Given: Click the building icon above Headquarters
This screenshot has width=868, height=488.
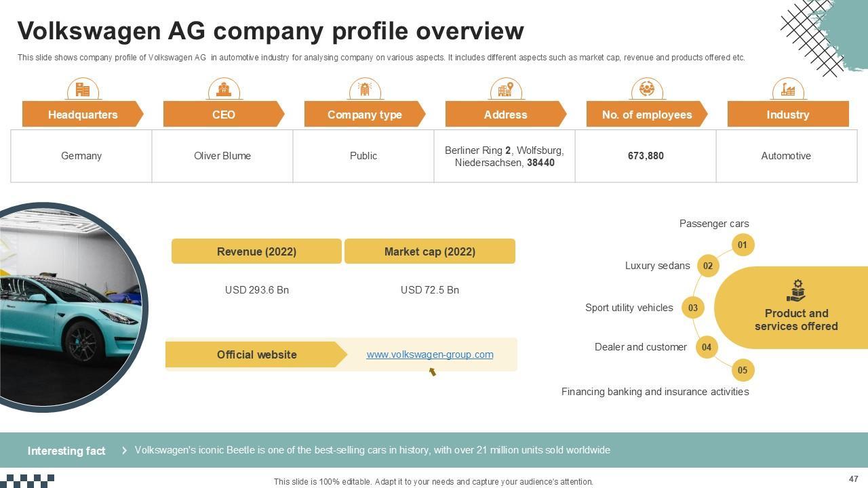Looking at the screenshot, I should click(x=83, y=89).
